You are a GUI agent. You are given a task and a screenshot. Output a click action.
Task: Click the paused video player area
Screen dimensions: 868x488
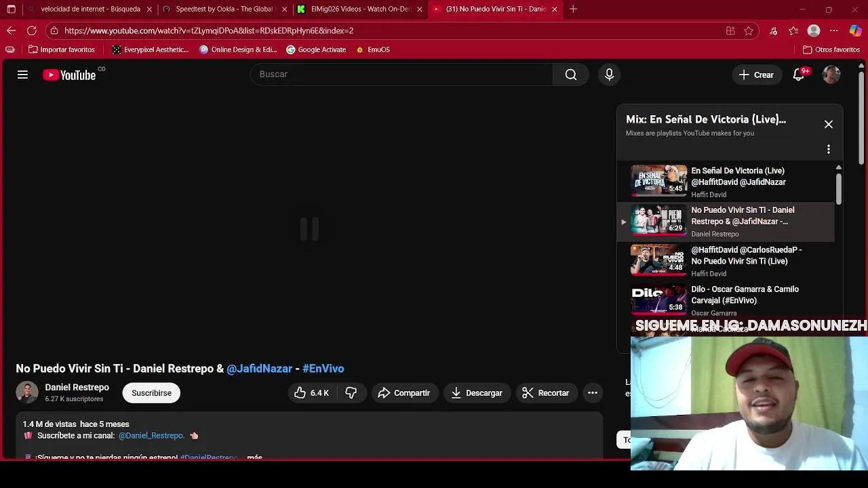click(309, 229)
